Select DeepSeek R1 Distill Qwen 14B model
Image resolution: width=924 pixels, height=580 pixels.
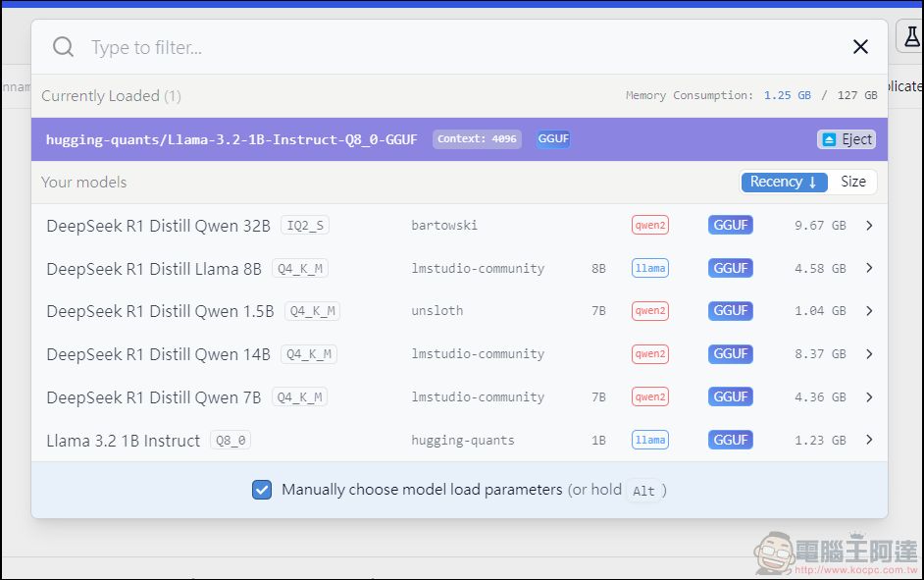(x=460, y=353)
